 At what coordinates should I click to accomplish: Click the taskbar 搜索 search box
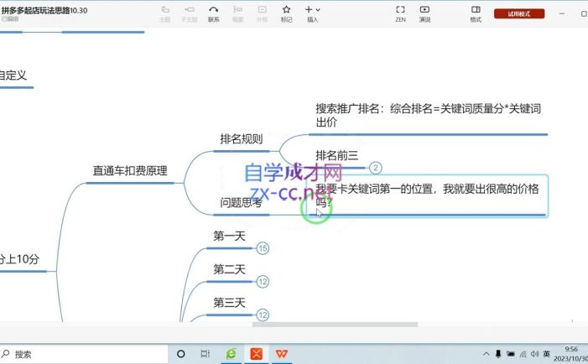84,354
